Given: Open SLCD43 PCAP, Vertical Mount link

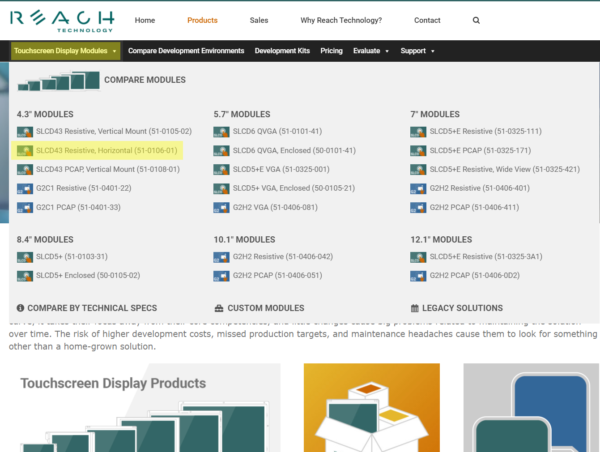Looking at the screenshot, I should pyautogui.click(x=108, y=170).
